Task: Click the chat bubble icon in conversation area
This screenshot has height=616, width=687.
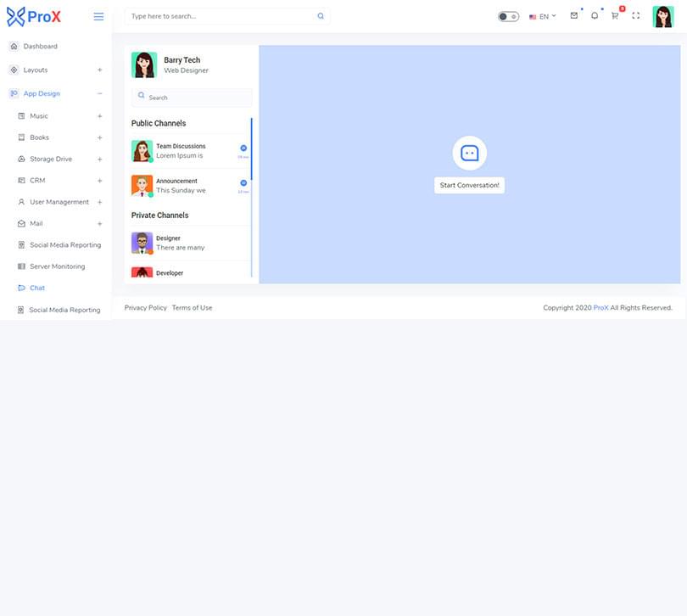Action: pos(469,153)
